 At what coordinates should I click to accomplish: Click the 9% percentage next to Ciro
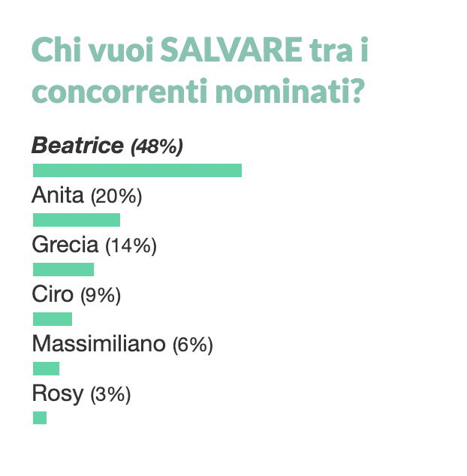point(101,295)
